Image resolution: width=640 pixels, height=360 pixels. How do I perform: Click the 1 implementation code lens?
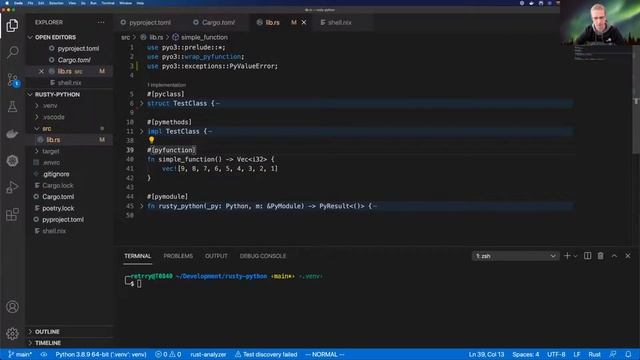[167, 85]
